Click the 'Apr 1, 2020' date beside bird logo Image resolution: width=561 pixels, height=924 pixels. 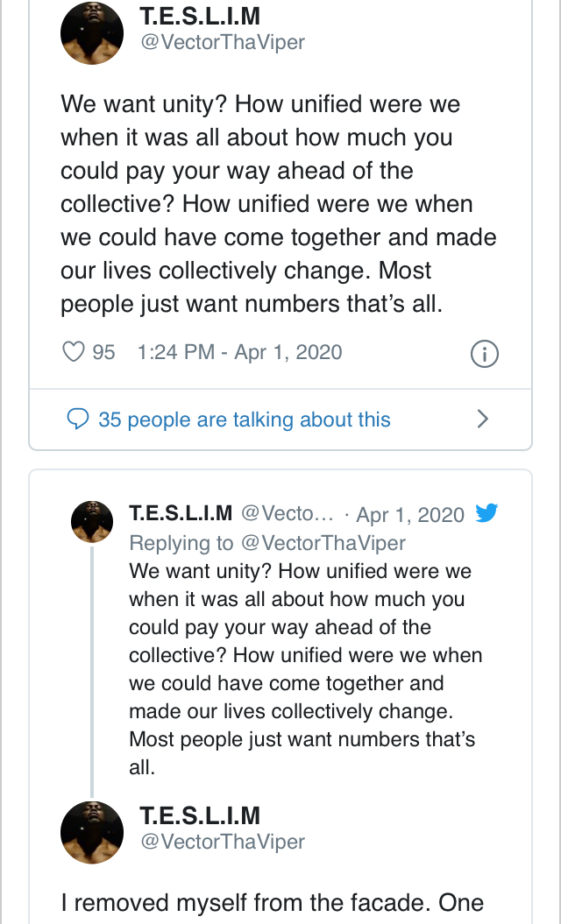click(x=410, y=514)
